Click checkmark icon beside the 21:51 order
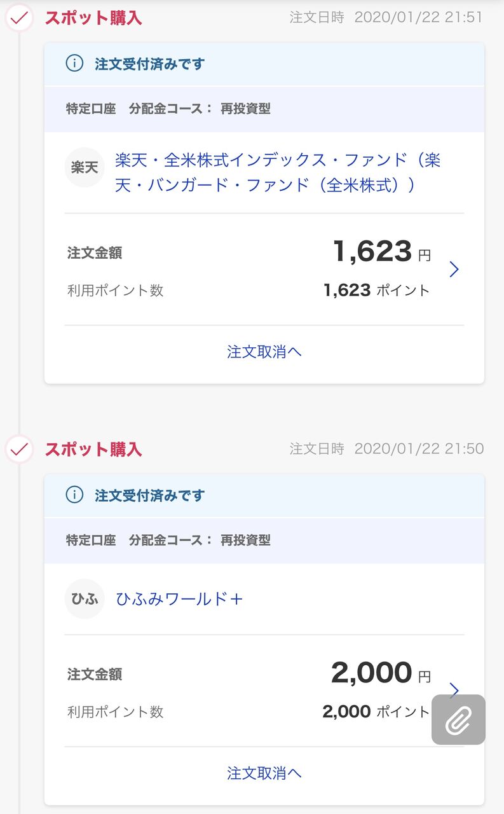Image resolution: width=504 pixels, height=814 pixels. click(x=20, y=18)
